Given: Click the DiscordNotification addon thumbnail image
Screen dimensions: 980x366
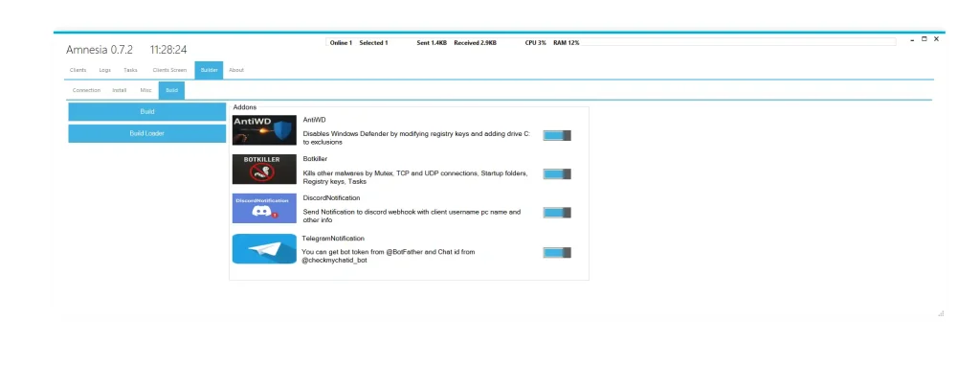Looking at the screenshot, I should tap(264, 208).
